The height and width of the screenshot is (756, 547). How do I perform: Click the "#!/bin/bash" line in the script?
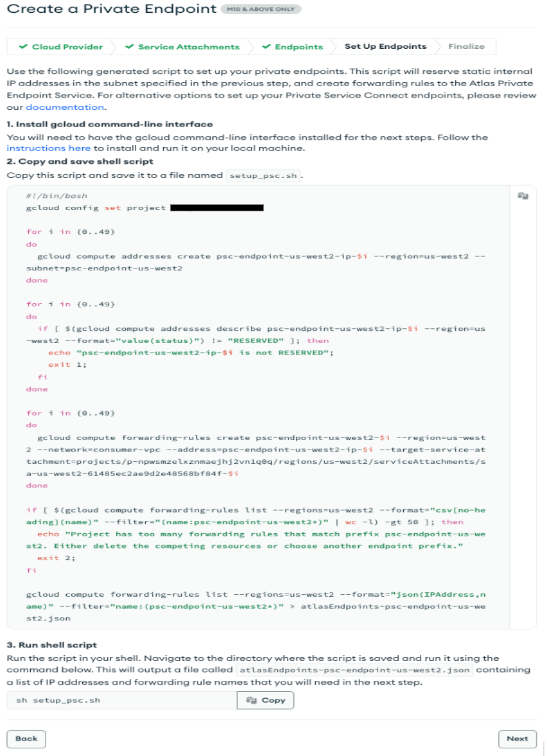coord(56,196)
